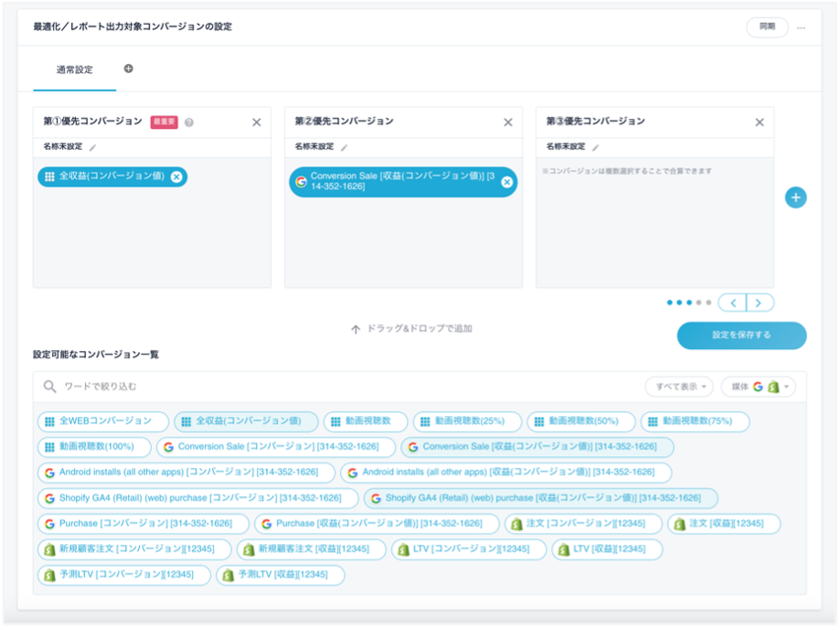The image size is (840, 628).
Task: Select LTV [コンバージョン][12345] chip
Action: pos(469,549)
